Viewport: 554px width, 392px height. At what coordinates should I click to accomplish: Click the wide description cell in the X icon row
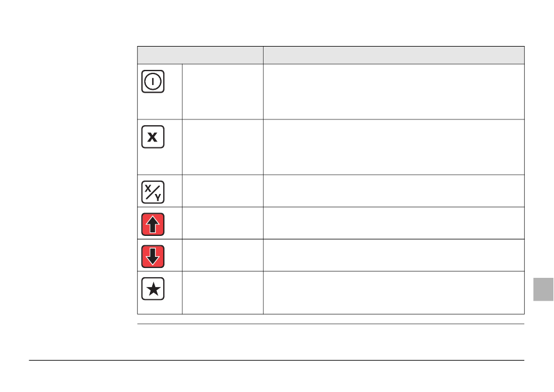point(394,147)
